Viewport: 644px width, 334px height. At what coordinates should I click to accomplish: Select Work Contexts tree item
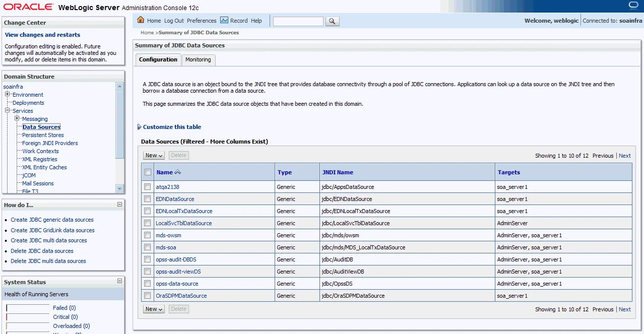click(40, 151)
